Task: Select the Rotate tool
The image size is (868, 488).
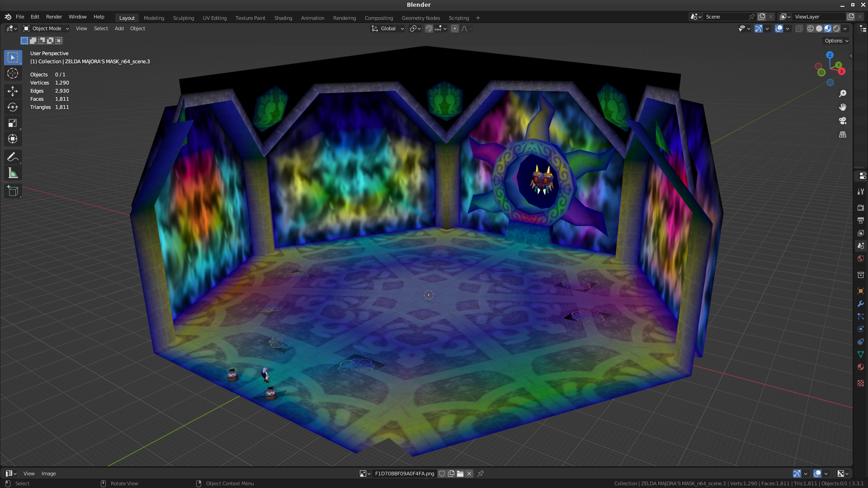Action: click(x=12, y=107)
